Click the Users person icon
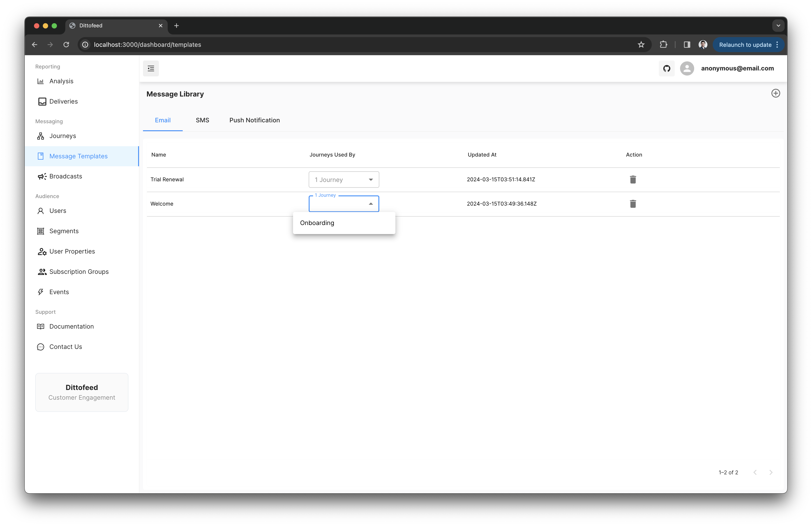This screenshot has width=812, height=526. [41, 211]
